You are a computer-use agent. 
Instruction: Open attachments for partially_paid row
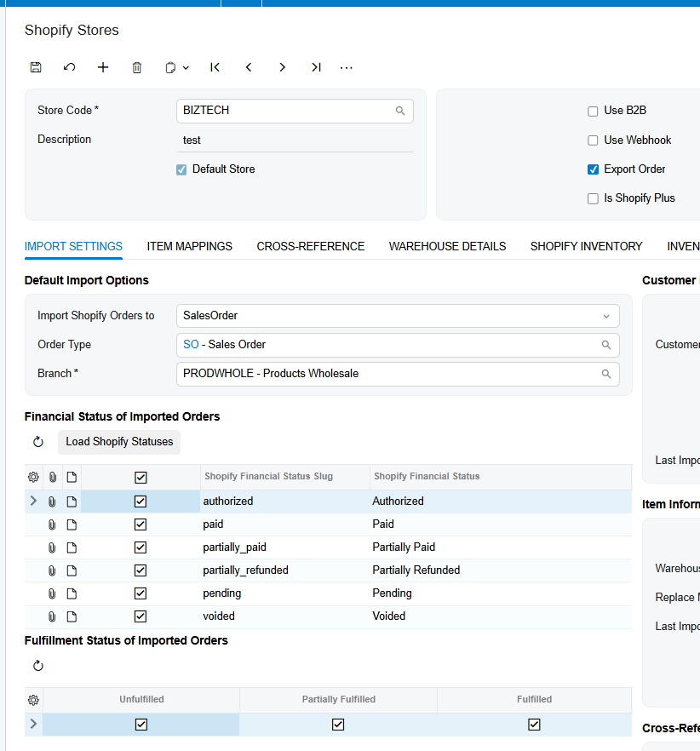coord(52,548)
